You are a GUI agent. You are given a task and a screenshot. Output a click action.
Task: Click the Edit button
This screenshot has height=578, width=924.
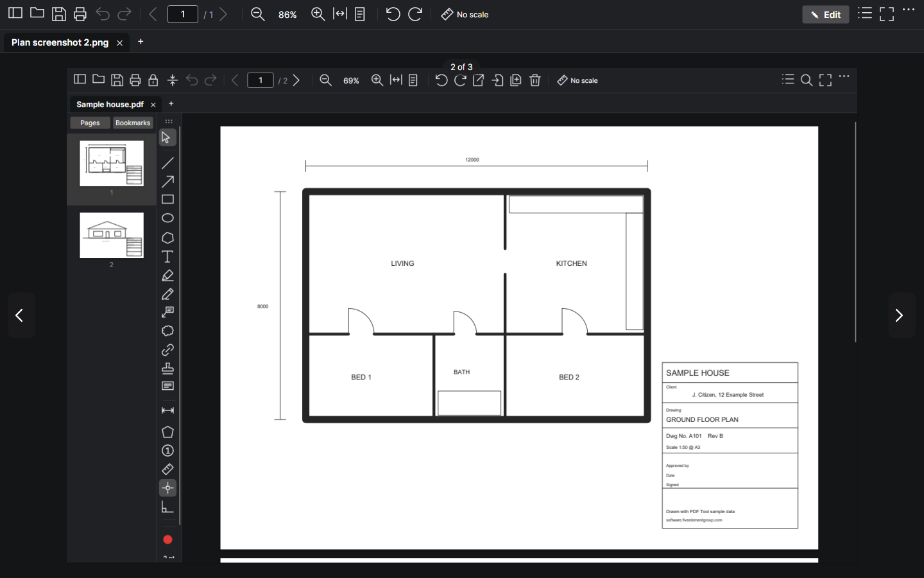(x=826, y=14)
